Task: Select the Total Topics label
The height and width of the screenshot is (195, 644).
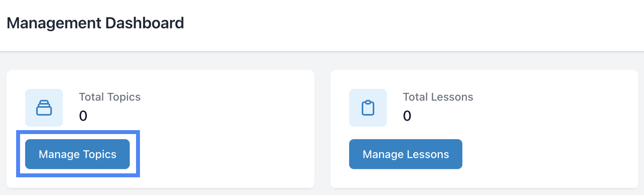Action: pos(110,97)
